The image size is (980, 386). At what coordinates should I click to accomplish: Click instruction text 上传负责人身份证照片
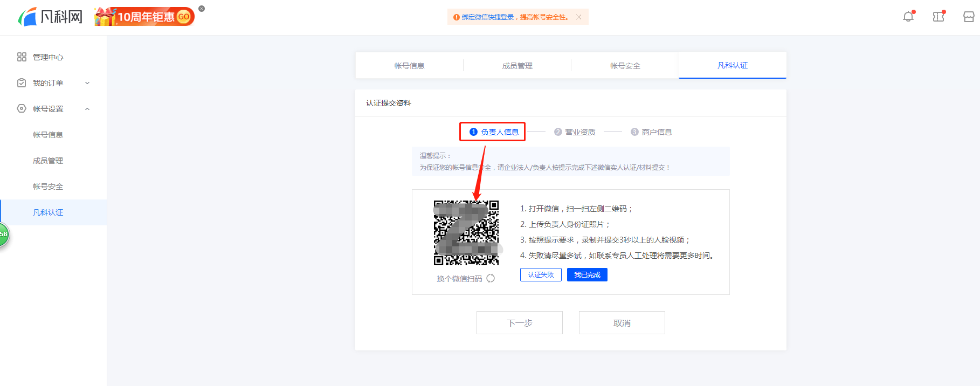click(x=565, y=224)
